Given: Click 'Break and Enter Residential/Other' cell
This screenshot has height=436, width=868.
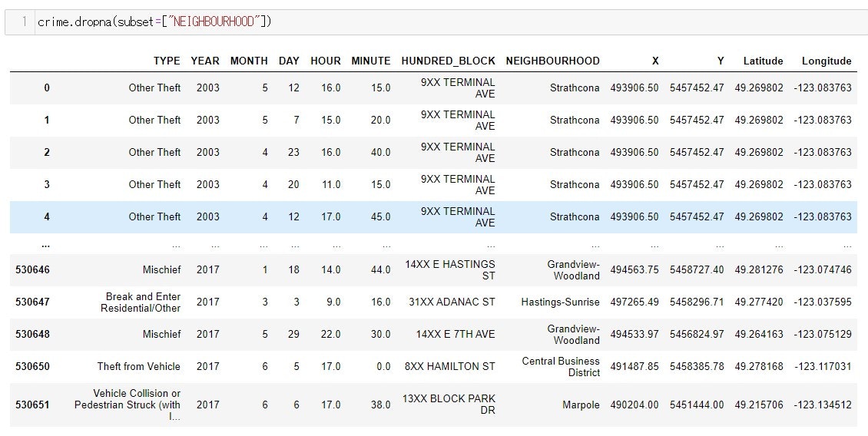Looking at the screenshot, I should (141, 302).
